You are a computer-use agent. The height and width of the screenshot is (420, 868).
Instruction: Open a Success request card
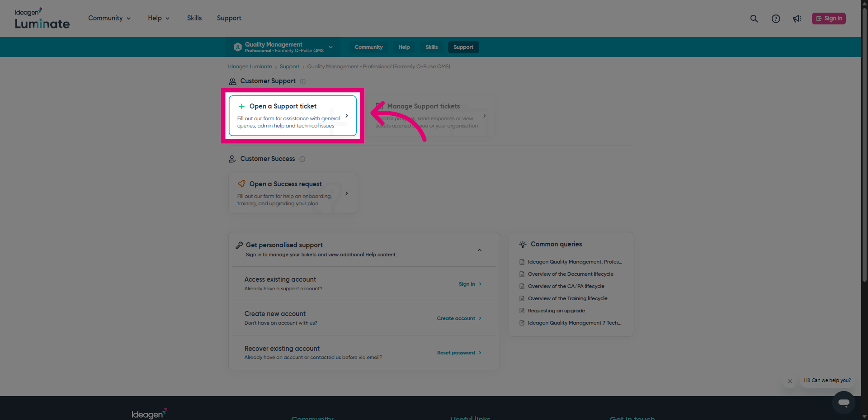[x=292, y=193]
